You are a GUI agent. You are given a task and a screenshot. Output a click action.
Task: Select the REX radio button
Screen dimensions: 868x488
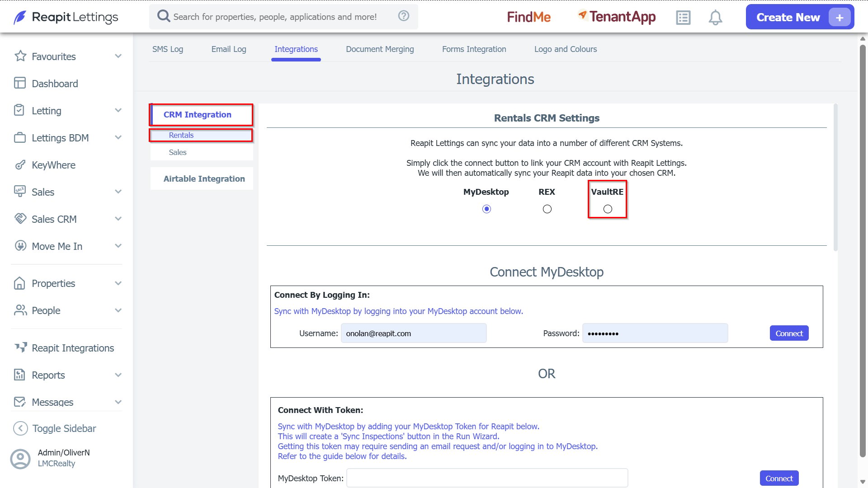point(547,209)
